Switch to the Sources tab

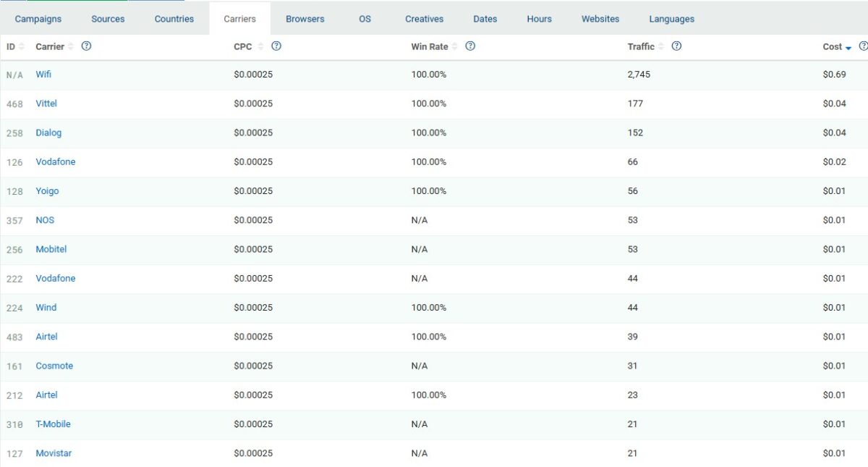click(108, 19)
